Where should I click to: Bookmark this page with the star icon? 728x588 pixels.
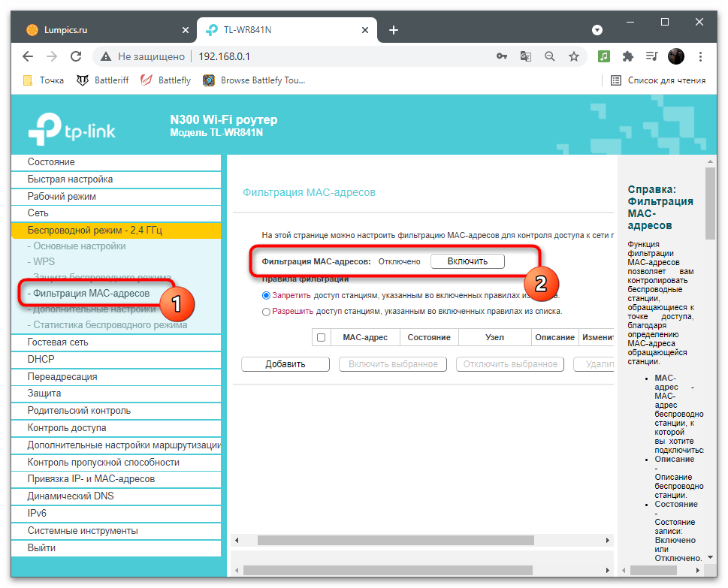click(574, 56)
